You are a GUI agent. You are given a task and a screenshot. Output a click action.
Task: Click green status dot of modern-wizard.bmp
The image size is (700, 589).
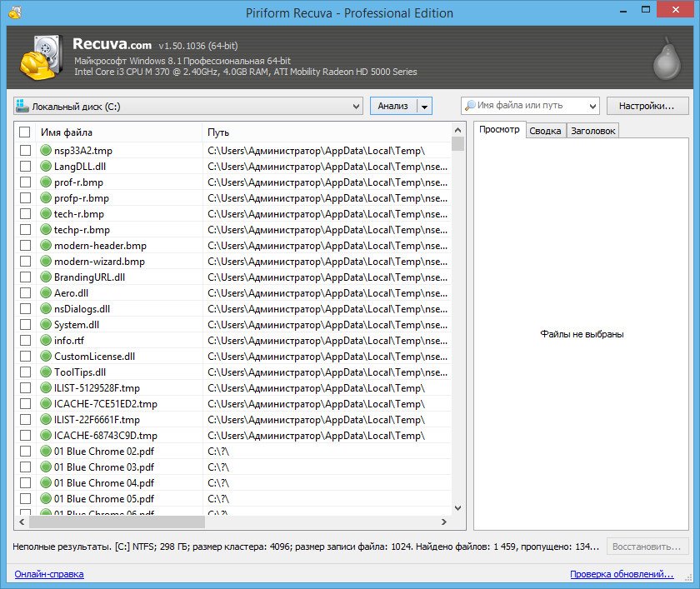[x=46, y=261]
